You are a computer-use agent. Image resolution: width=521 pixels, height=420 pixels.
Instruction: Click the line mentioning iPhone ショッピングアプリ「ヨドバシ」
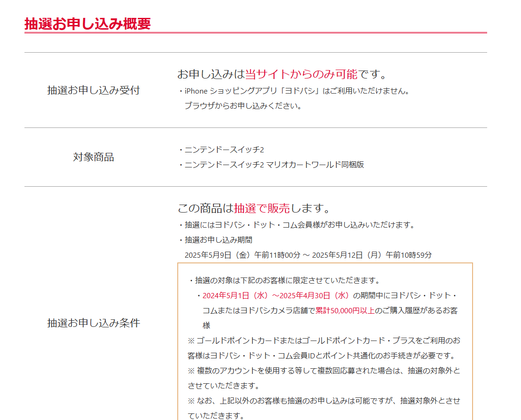coord(294,91)
